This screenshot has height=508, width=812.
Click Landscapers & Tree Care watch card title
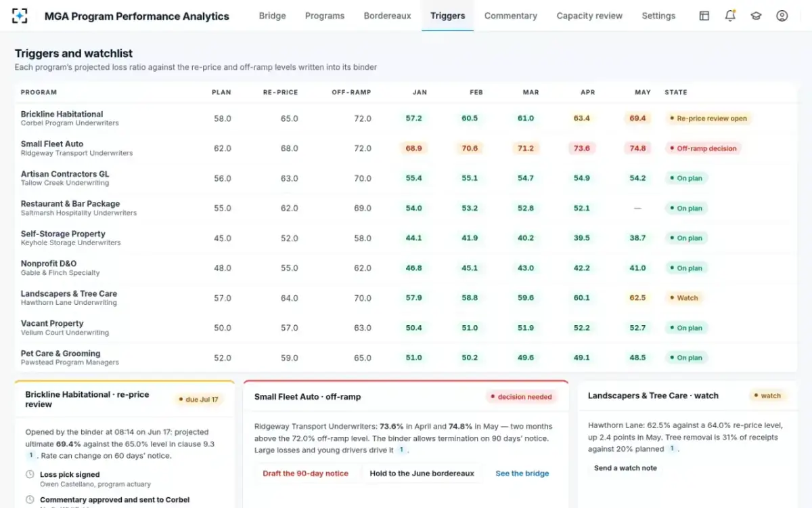pos(653,396)
